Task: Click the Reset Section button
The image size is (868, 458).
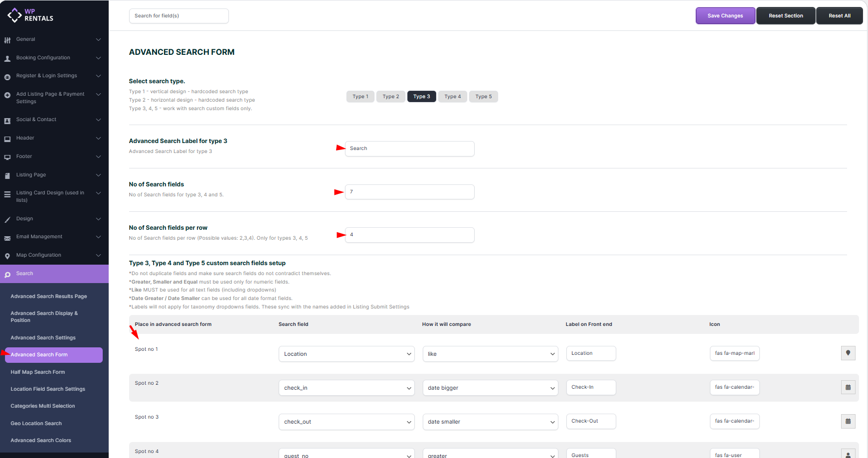Action: pyautogui.click(x=785, y=16)
